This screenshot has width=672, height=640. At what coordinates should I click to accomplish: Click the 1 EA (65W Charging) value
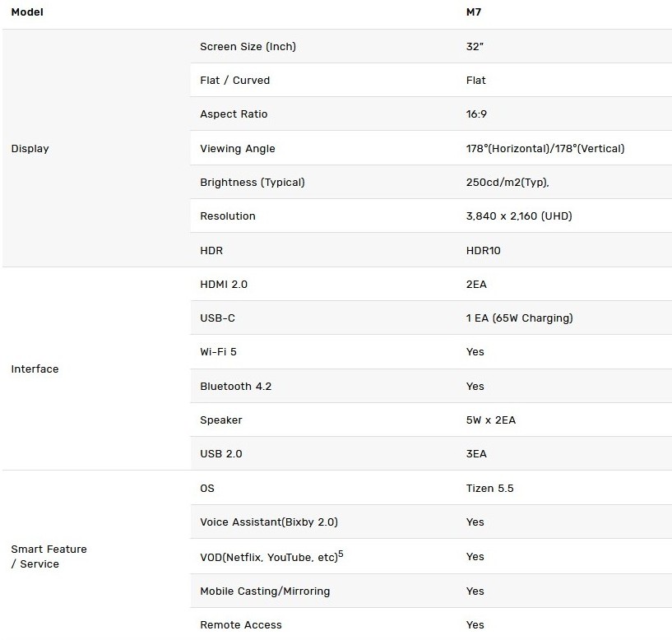tap(519, 318)
